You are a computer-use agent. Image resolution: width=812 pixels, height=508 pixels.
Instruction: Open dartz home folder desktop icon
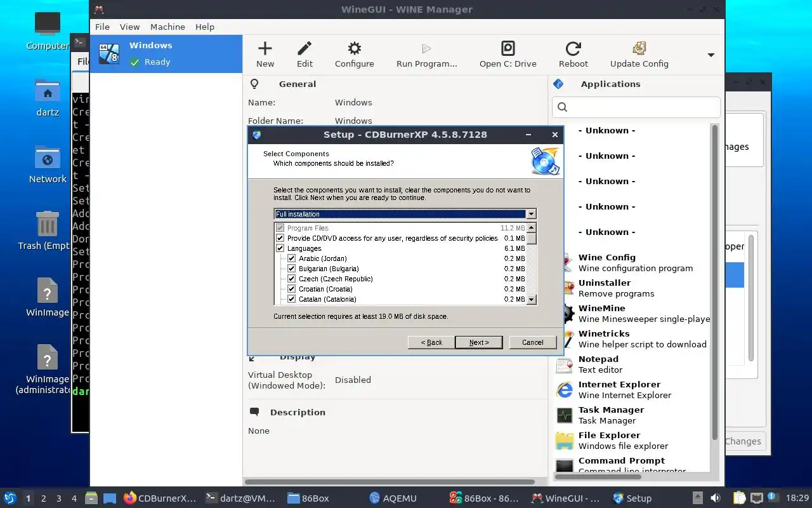48,98
